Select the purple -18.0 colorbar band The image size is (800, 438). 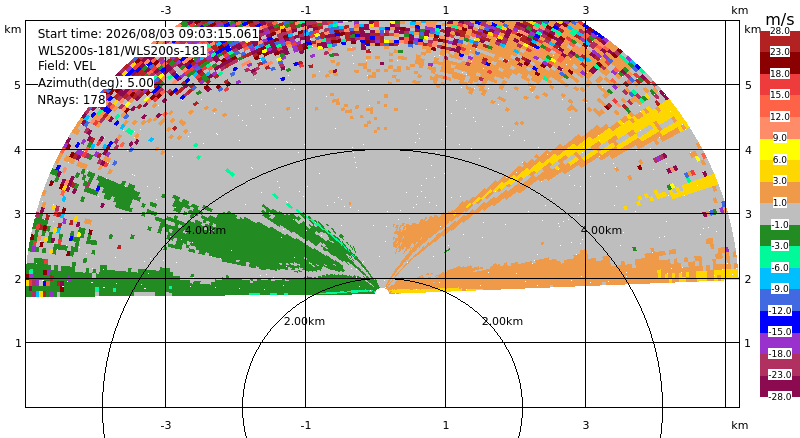(780, 343)
